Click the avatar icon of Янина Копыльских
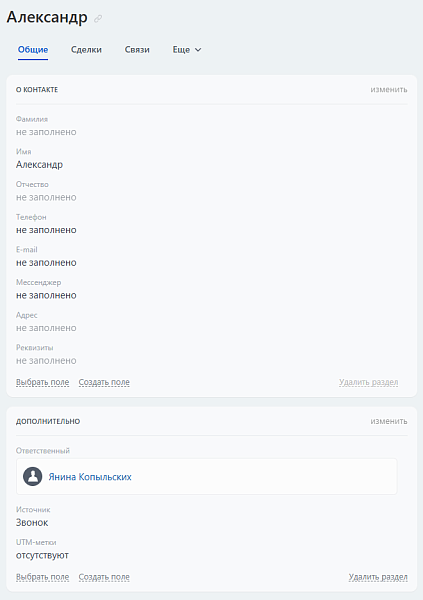Image resolution: width=423 pixels, height=600 pixels. click(33, 476)
